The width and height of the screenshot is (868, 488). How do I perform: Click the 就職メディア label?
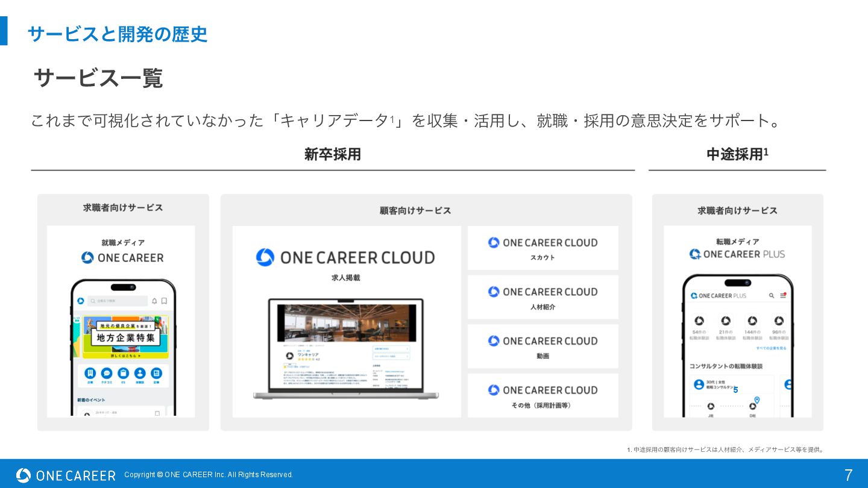(x=123, y=243)
